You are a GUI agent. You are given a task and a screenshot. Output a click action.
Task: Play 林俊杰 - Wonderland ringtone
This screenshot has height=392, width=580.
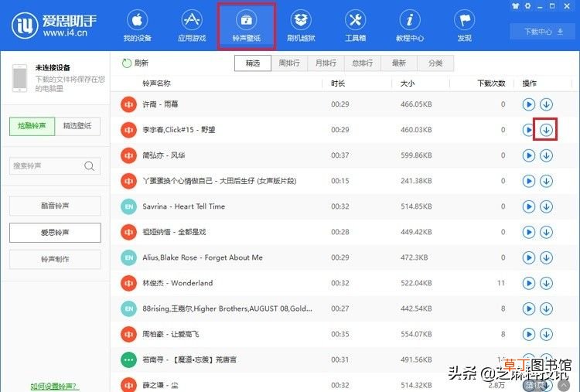(529, 283)
